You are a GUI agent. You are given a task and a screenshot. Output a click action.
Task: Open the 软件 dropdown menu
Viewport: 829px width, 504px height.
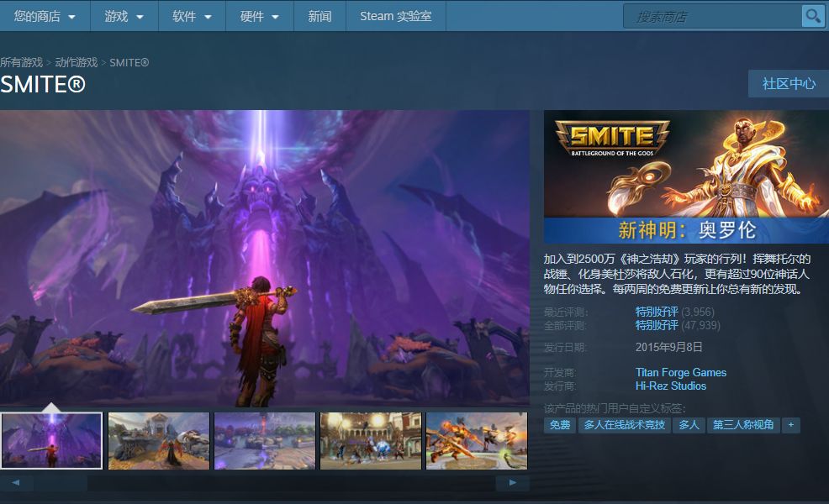192,16
